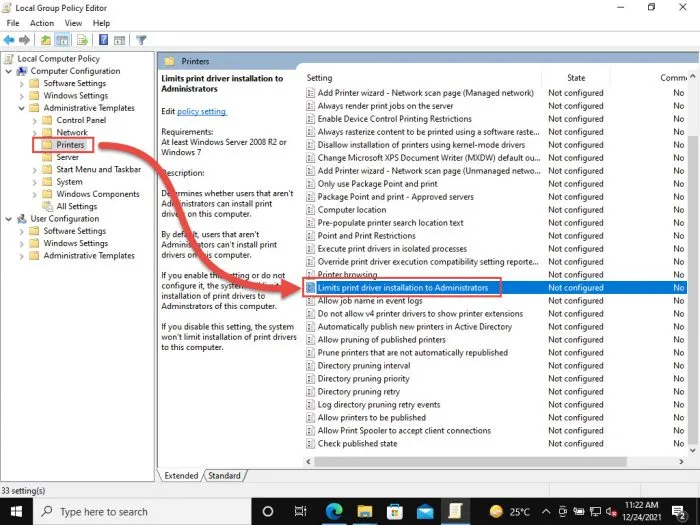Click the Up one level folder icon
Screen dimensions: 700x525
coord(46,40)
